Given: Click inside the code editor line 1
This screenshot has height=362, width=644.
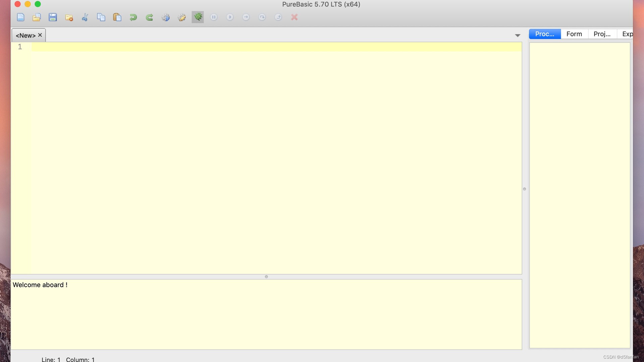Looking at the screenshot, I should 134,47.
